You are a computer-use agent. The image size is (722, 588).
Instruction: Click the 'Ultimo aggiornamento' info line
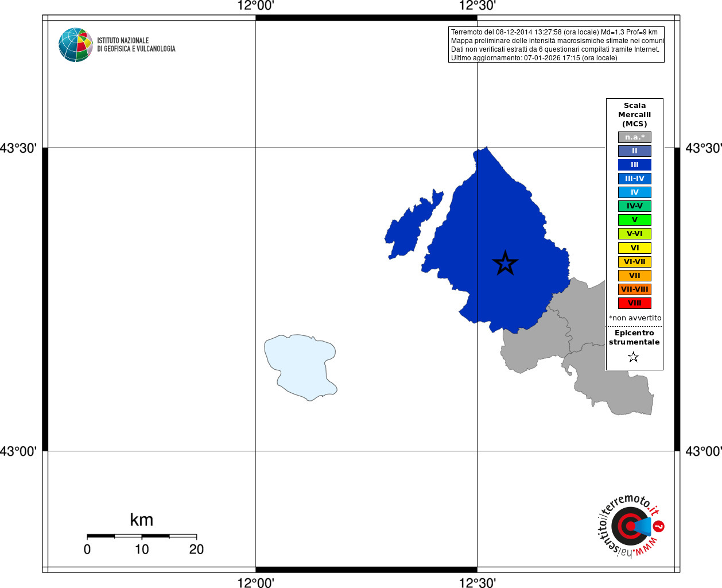(x=534, y=58)
